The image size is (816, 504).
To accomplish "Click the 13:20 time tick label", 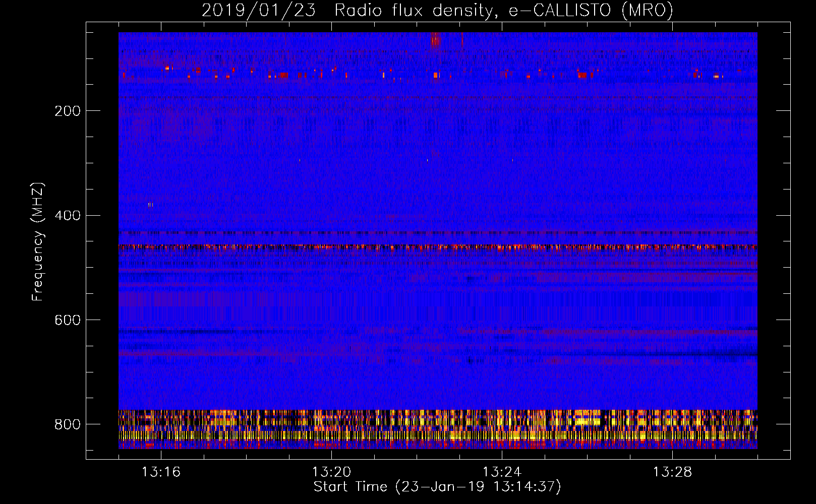I will point(331,472).
